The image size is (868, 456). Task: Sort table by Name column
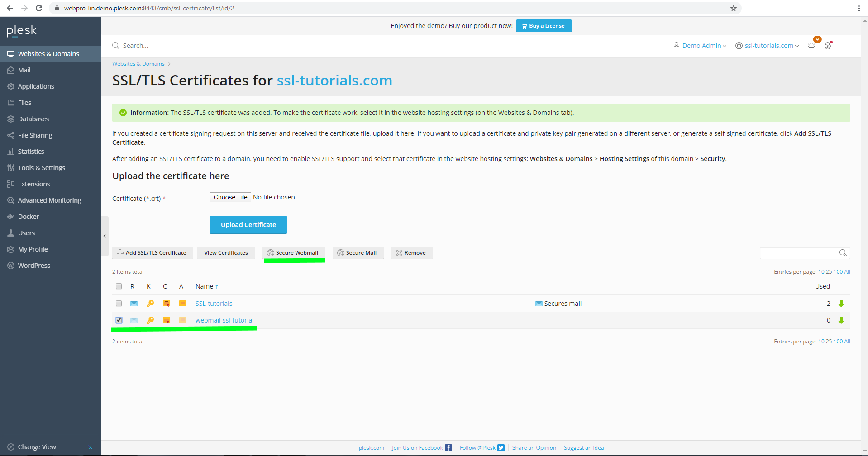[207, 286]
